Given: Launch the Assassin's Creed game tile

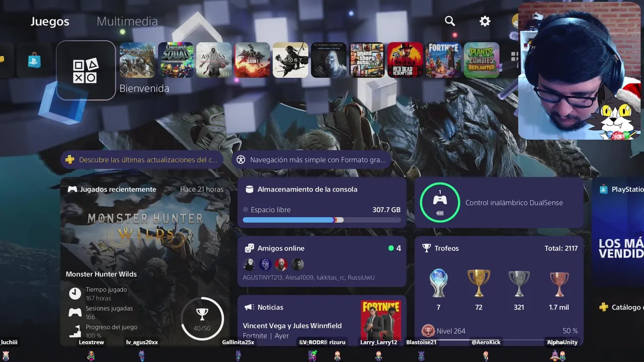Looking at the screenshot, I should click(x=214, y=60).
